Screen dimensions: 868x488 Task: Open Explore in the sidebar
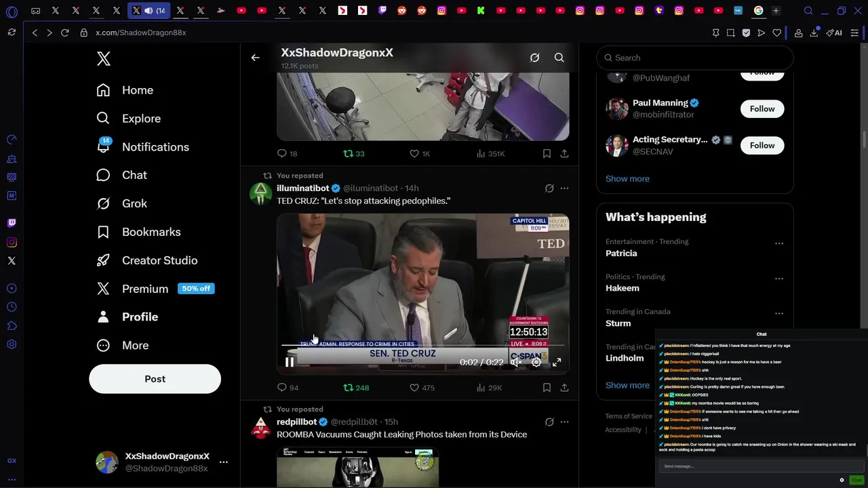click(x=129, y=119)
